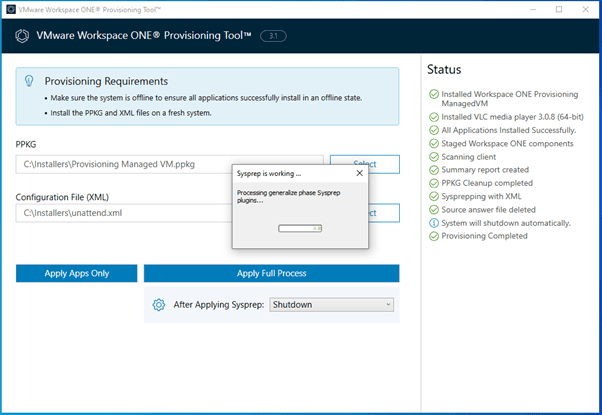
Task: Click 'All Applications Installed Successfully.' text
Action: point(508,130)
